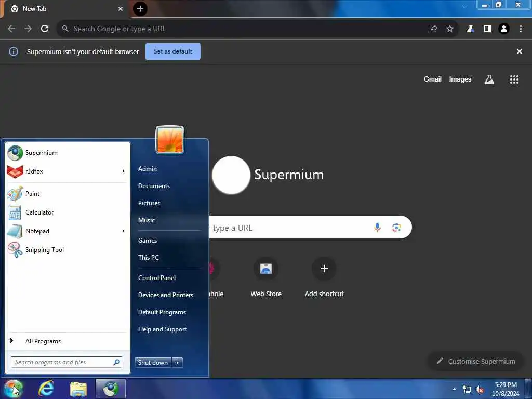This screenshot has width=532, height=399.
Task: Open File Explorer from taskbar
Action: pos(78,389)
